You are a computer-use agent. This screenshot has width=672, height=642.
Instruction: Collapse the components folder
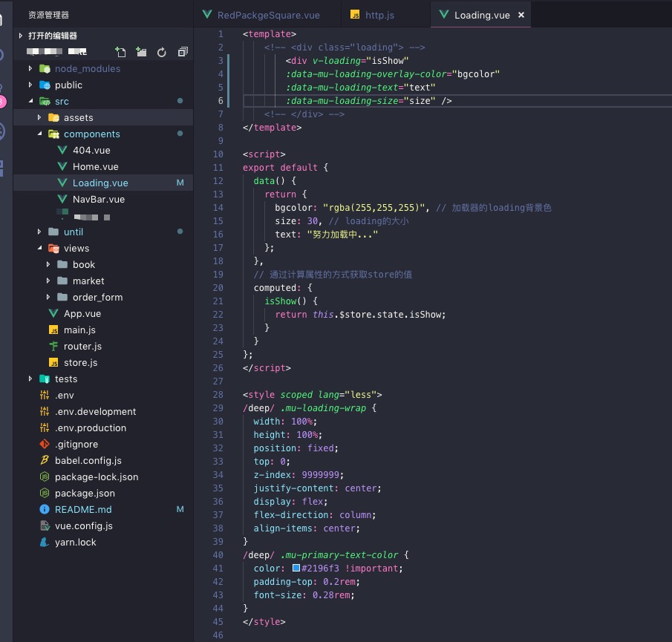pos(39,134)
